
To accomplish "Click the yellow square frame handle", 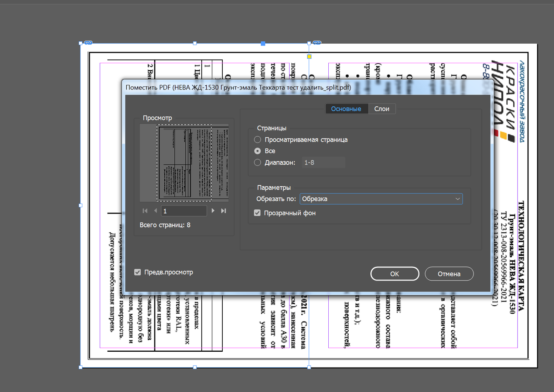I will (x=310, y=57).
